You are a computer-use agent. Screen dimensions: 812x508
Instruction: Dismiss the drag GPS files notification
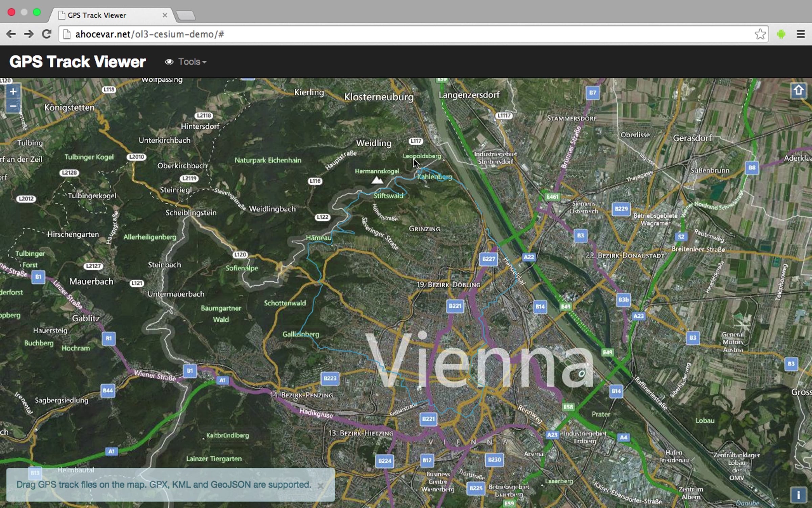click(x=320, y=486)
